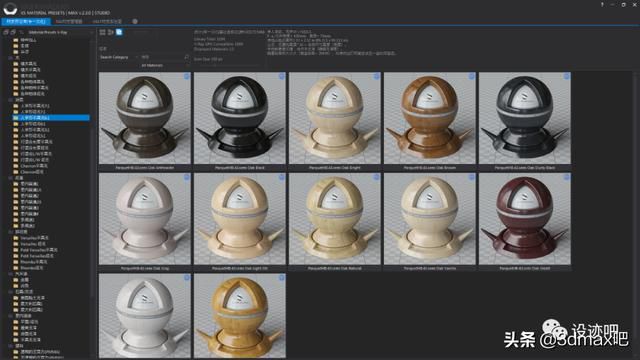Switch to the middle tab beside the blue tab

(x=69, y=21)
